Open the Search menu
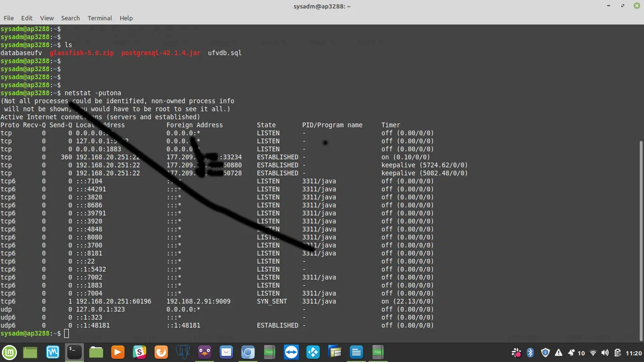 (x=70, y=18)
